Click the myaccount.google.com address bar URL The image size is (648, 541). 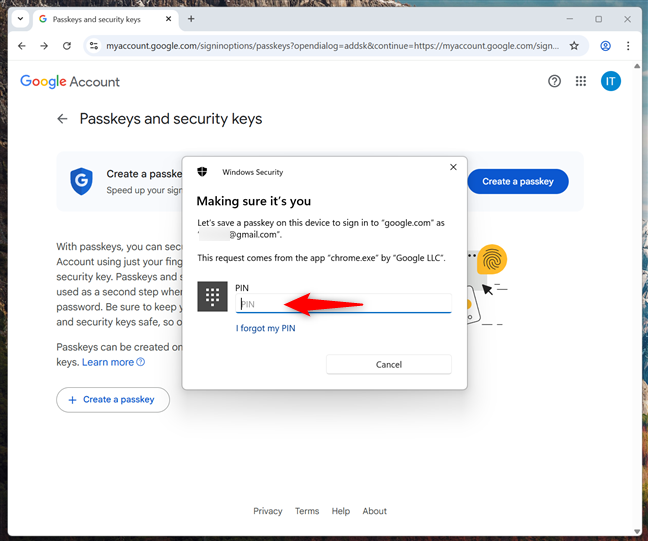tap(332, 46)
